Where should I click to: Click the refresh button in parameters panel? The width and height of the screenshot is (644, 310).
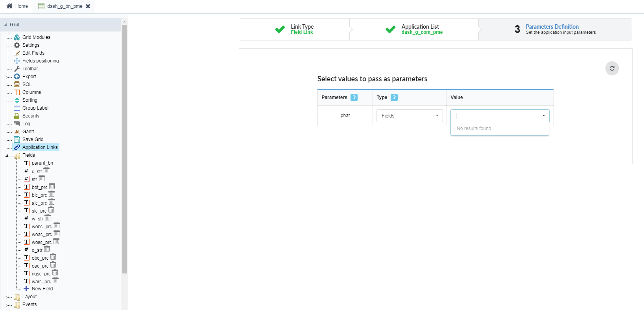612,68
